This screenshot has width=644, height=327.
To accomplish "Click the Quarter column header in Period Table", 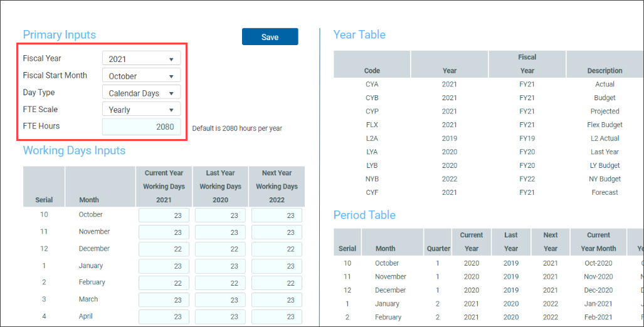I will pos(438,249).
